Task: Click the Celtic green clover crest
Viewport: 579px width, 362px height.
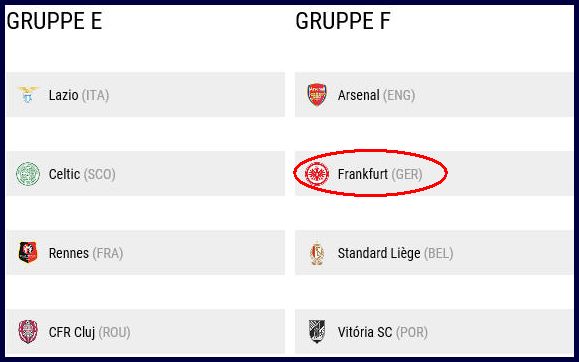Action: pyautogui.click(x=28, y=174)
